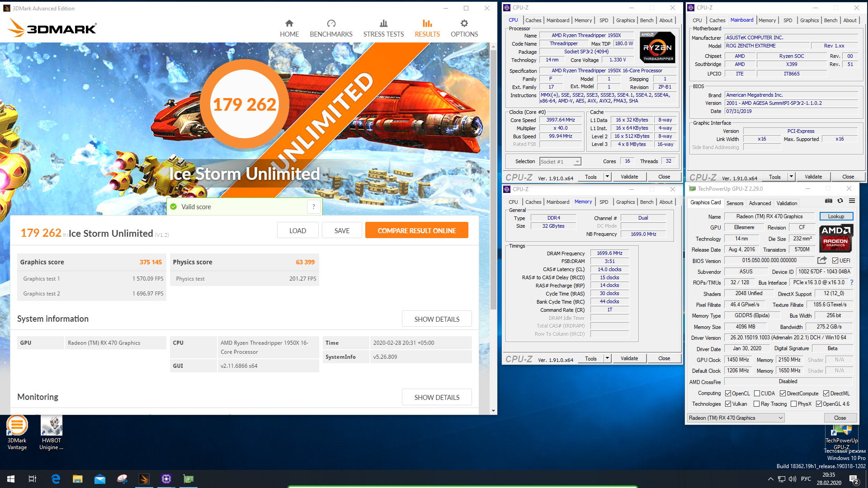Screen dimensions: 868x488
Task: Switch to SPD tab in CPU-Z Memory window
Action: (604, 202)
